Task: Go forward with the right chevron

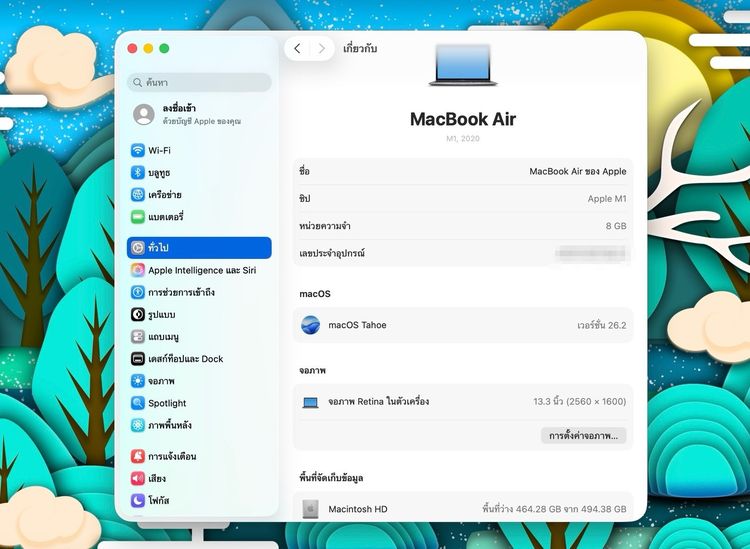Action: 321,48
